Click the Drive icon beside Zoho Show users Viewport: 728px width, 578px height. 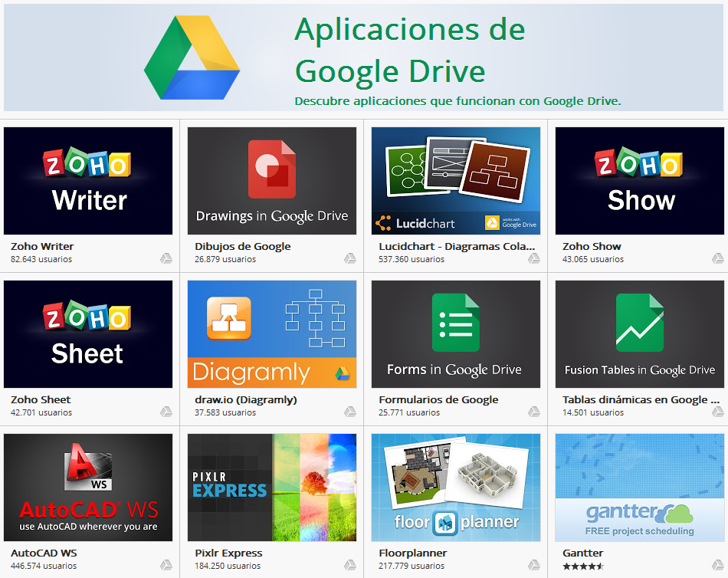click(718, 258)
